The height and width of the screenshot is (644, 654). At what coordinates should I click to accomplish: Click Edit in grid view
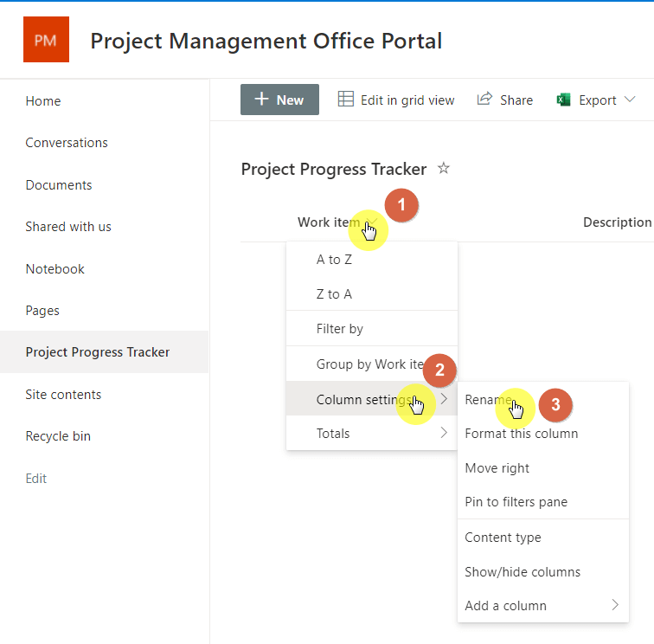tap(396, 100)
